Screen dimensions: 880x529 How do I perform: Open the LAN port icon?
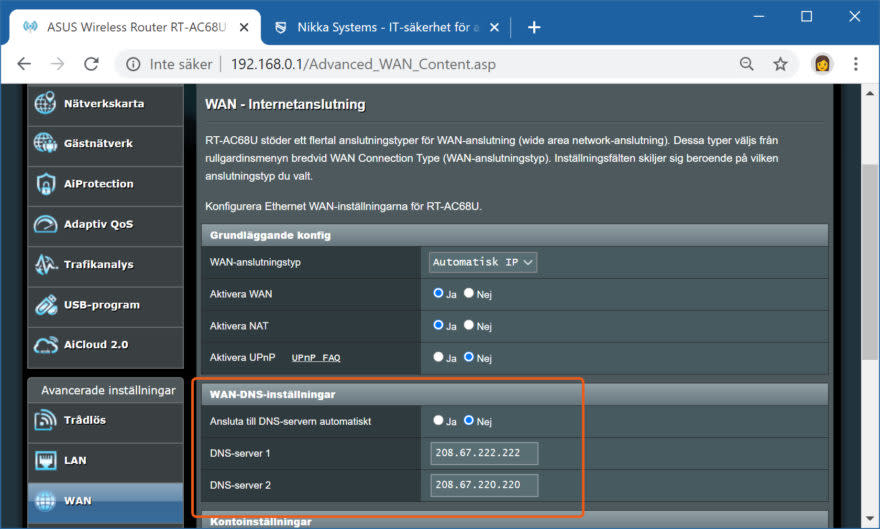[x=45, y=461]
